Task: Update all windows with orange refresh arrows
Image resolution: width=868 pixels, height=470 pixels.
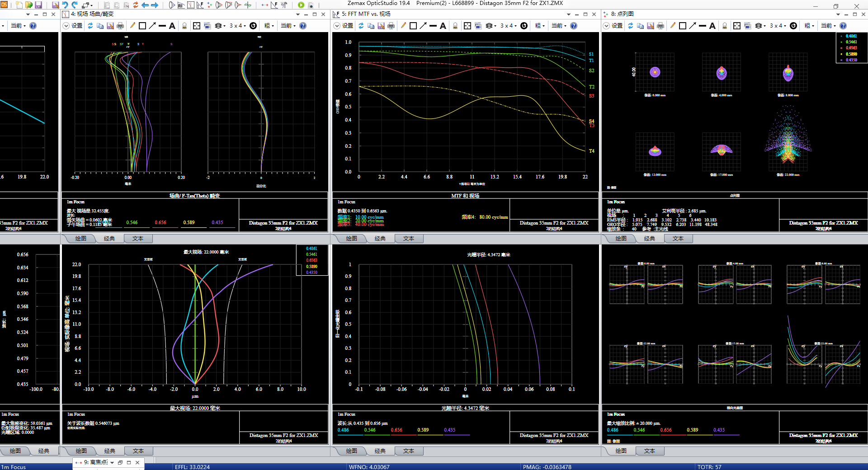Action: (x=136, y=5)
